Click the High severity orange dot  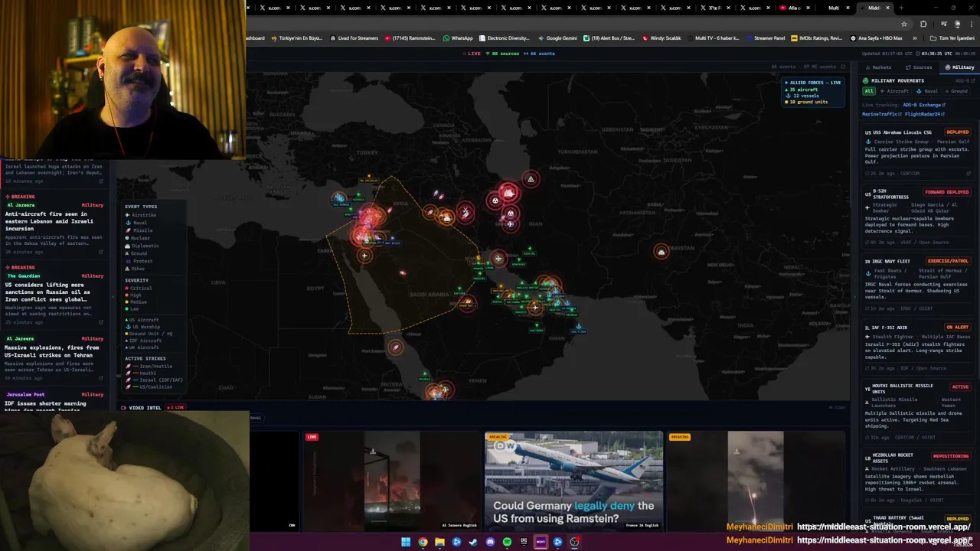pos(127,295)
